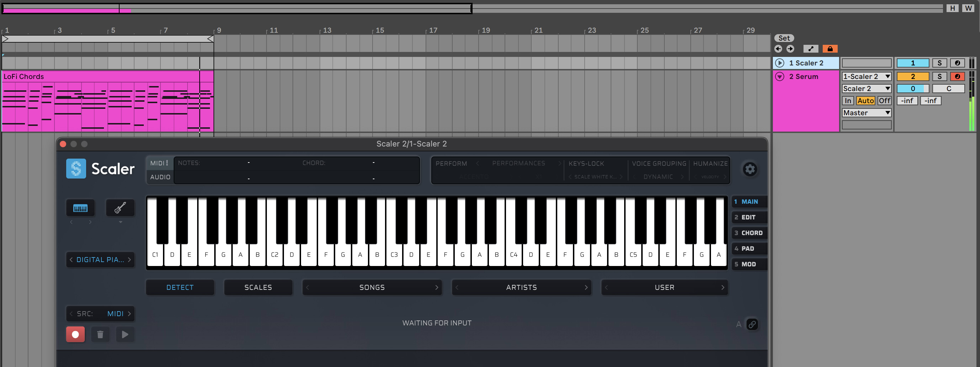
Task: Select the keyboard instrument view icon
Action: [80, 208]
